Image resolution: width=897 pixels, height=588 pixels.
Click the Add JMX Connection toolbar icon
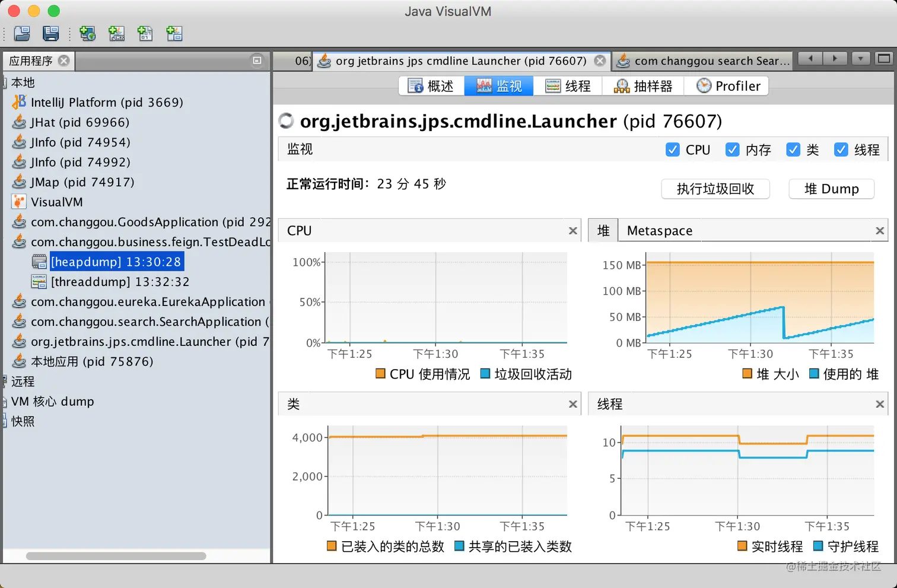pyautogui.click(x=117, y=33)
